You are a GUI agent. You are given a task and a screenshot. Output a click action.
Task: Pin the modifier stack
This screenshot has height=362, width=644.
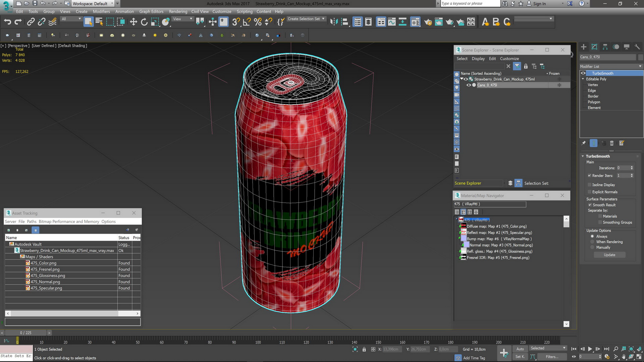pos(584,143)
